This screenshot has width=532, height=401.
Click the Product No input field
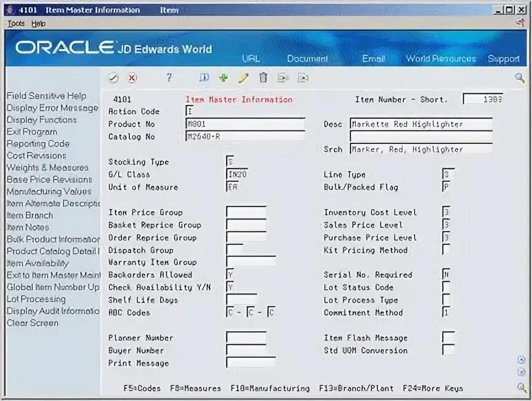point(245,124)
